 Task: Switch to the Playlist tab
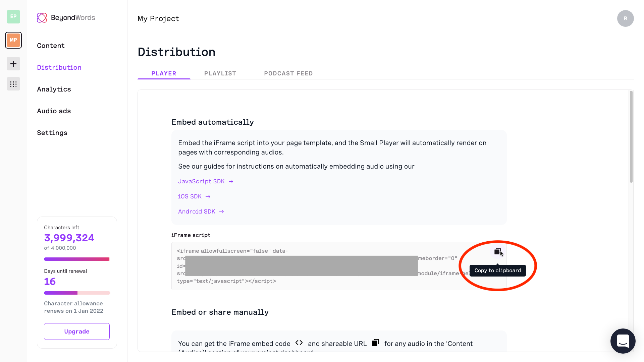point(220,73)
